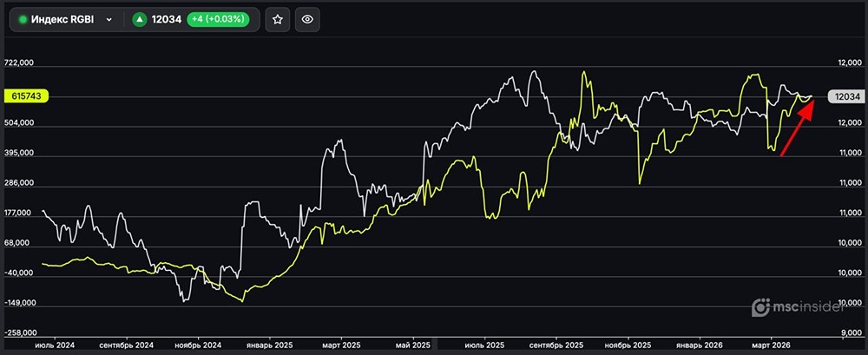This screenshot has height=355, width=868.
Task: Open the Индекс RGBI instrument dropdown
Action: (67, 19)
